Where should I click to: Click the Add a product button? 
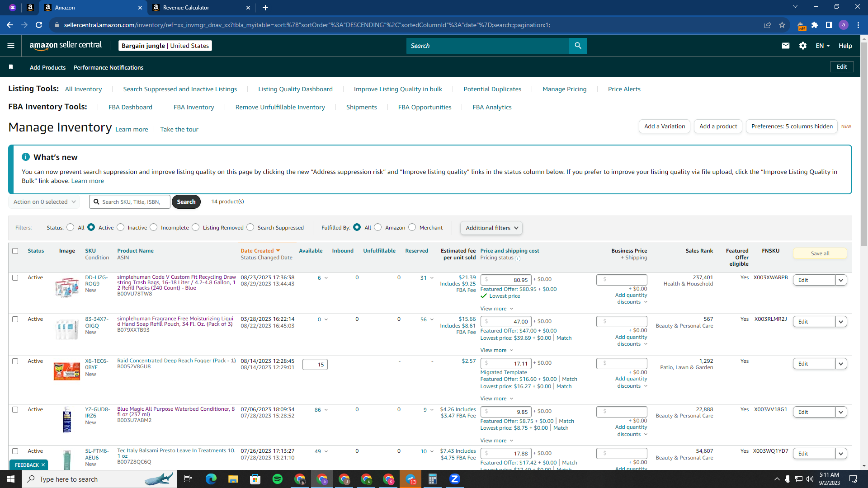click(718, 127)
